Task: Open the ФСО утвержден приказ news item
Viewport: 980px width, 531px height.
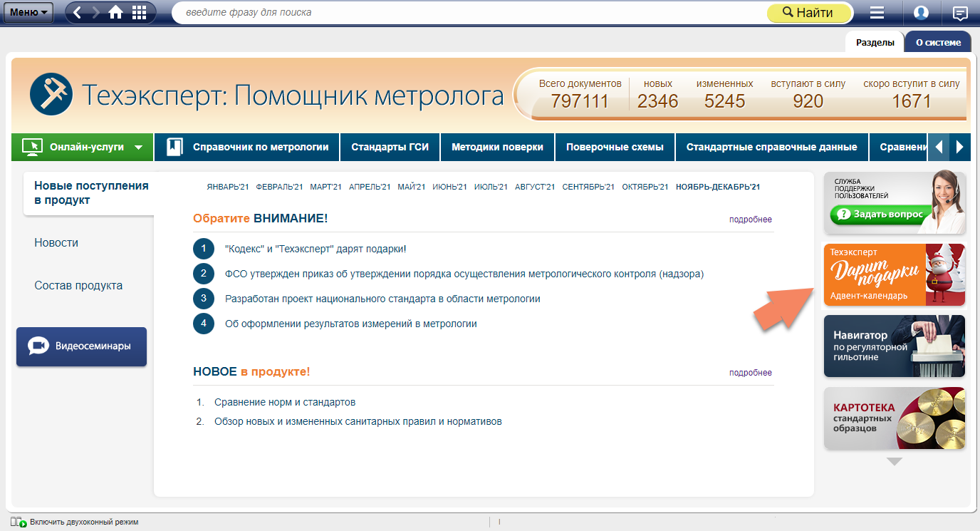Action: 464,274
